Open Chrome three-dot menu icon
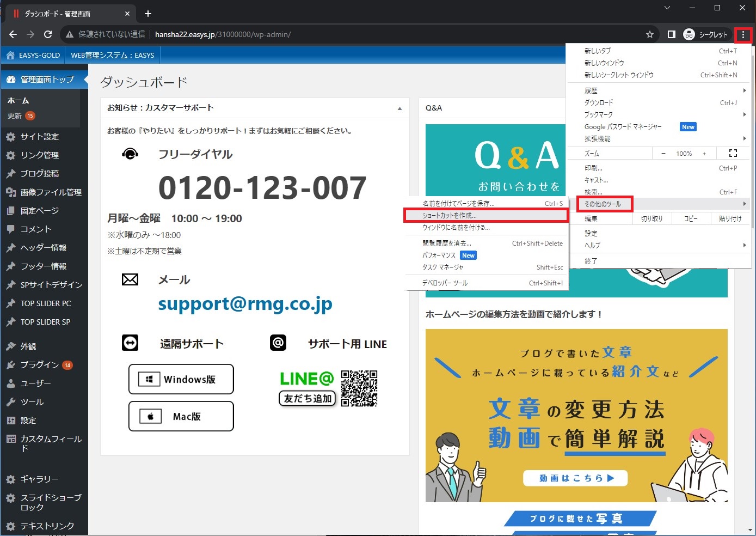This screenshot has height=536, width=756. (743, 35)
